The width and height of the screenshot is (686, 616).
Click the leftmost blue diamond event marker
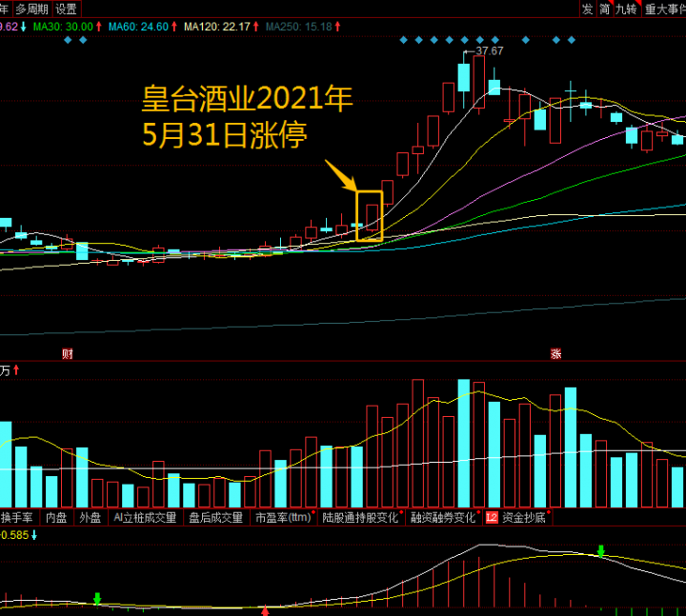(x=403, y=40)
